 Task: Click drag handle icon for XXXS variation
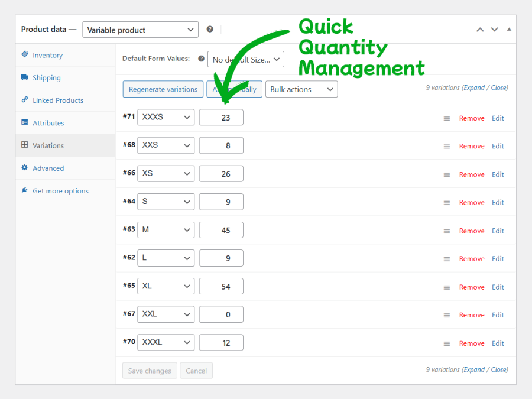(447, 118)
